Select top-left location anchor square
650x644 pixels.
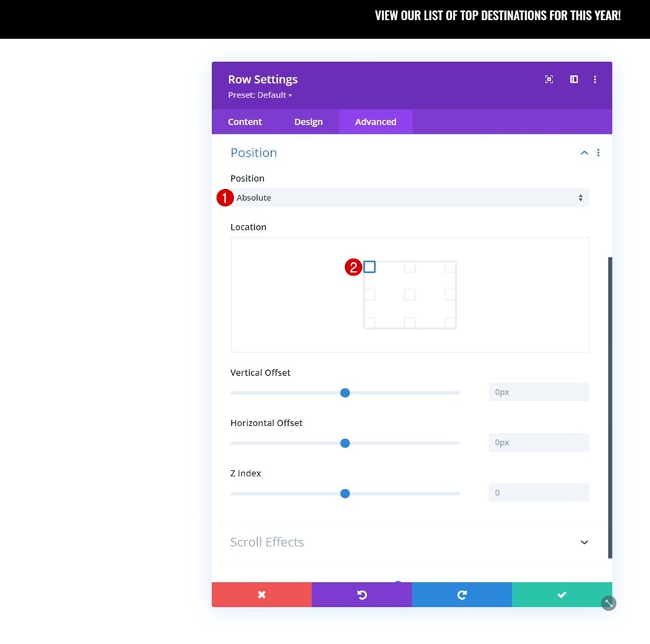tap(369, 267)
